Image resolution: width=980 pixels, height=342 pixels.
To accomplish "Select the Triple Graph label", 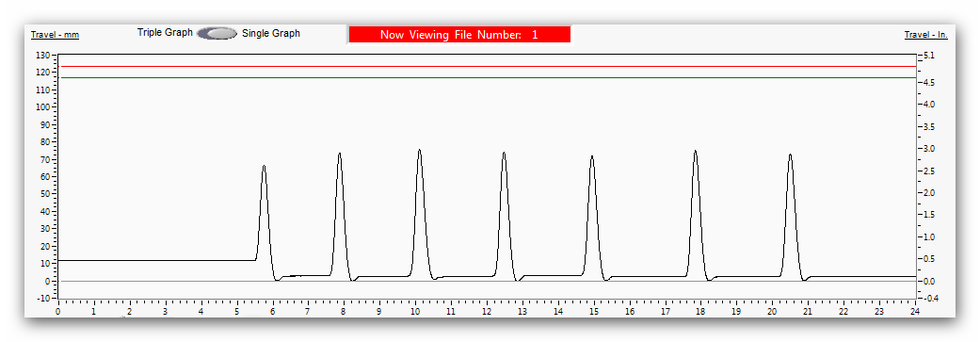I will tap(165, 33).
